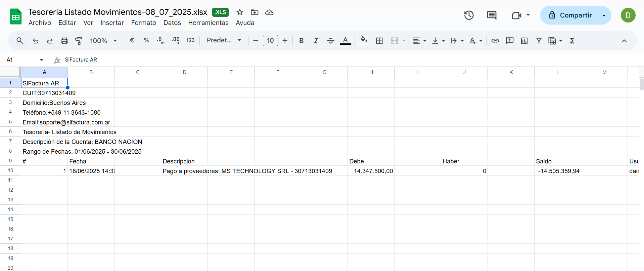Click the .XLS format badge
This screenshot has height=271, width=644.
click(220, 12)
